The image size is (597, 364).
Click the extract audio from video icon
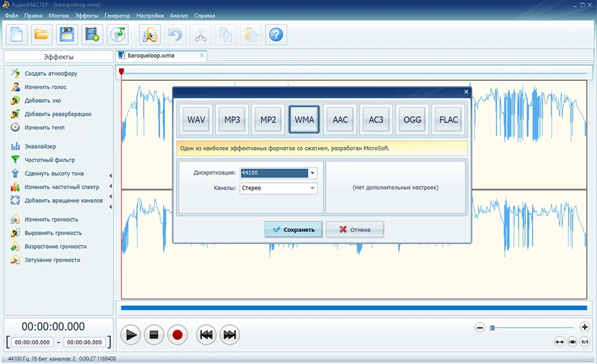92,35
